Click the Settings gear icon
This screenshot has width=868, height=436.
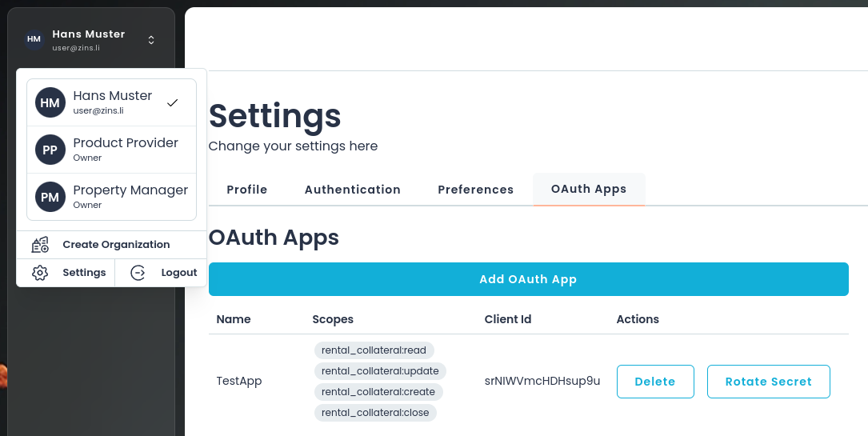(40, 273)
